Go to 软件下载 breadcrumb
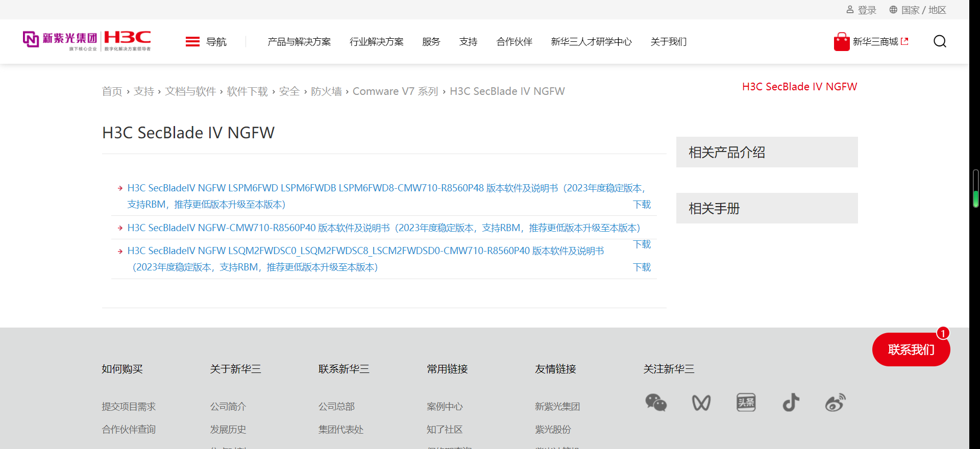Viewport: 980px width, 449px height. 248,91
